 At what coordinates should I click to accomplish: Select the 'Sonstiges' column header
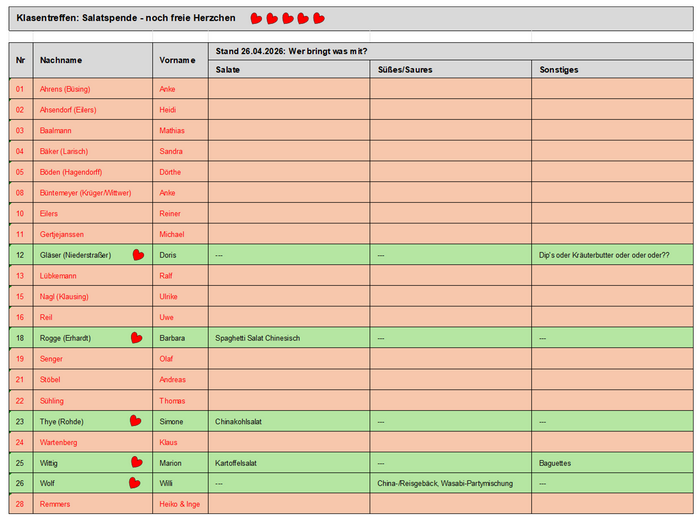coord(612,70)
